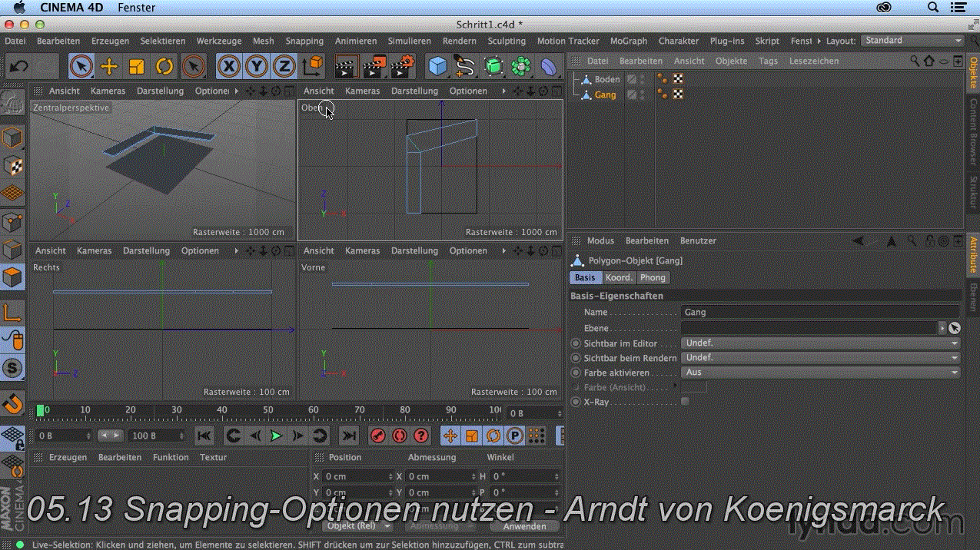Image resolution: width=980 pixels, height=550 pixels.
Task: Toggle snapping magnet icon
Action: pyautogui.click(x=12, y=403)
